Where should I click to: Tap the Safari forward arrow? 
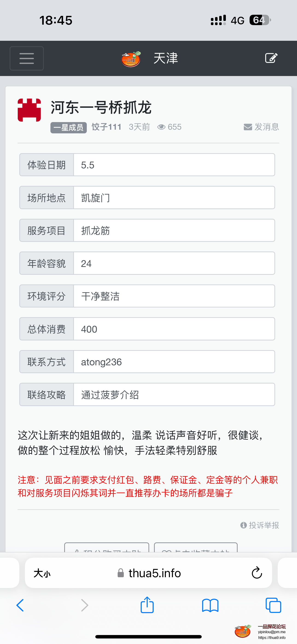[x=84, y=605]
